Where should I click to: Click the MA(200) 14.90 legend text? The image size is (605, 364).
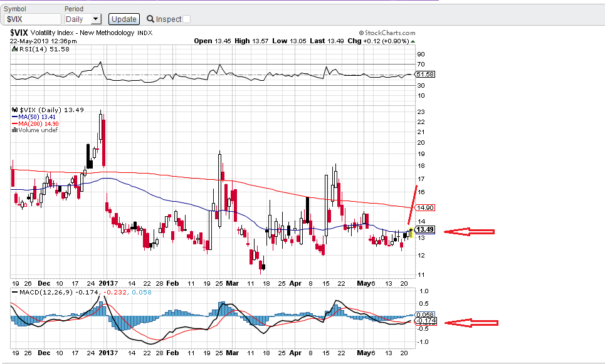click(39, 124)
